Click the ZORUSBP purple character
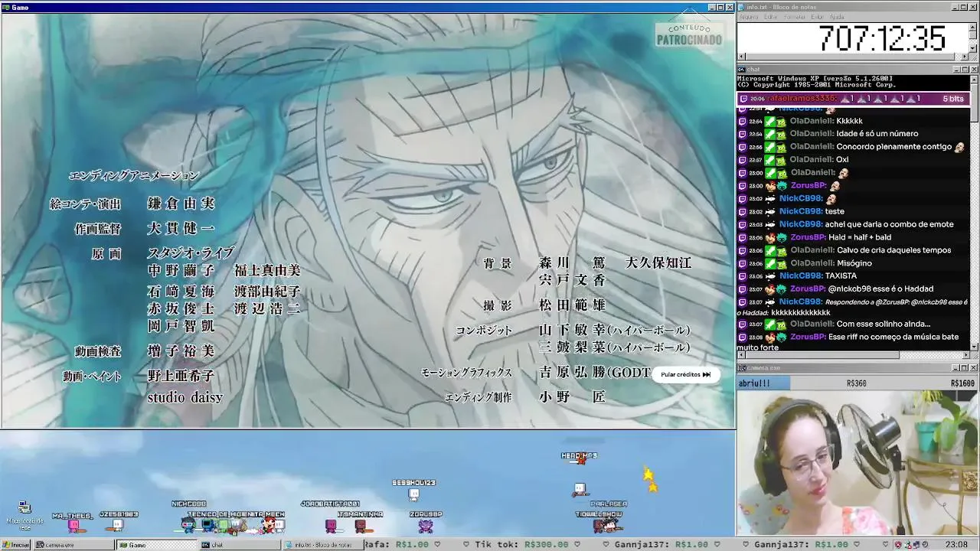 point(426,526)
